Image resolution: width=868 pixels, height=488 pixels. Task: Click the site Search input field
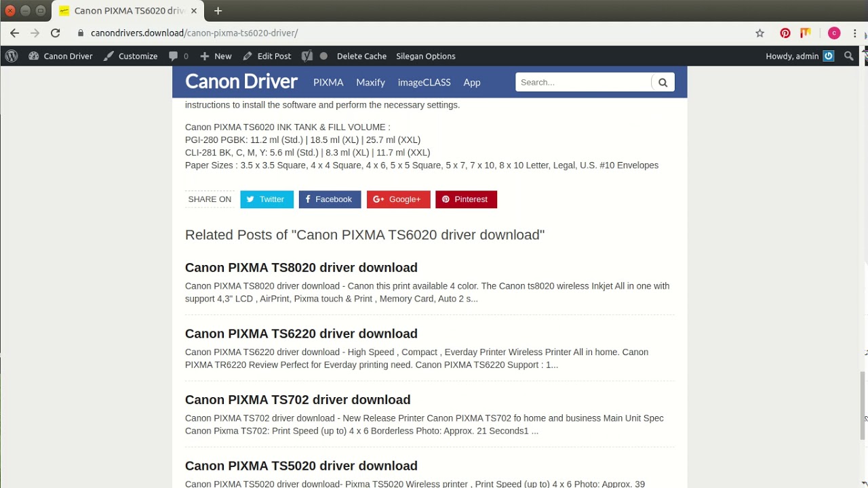(583, 82)
